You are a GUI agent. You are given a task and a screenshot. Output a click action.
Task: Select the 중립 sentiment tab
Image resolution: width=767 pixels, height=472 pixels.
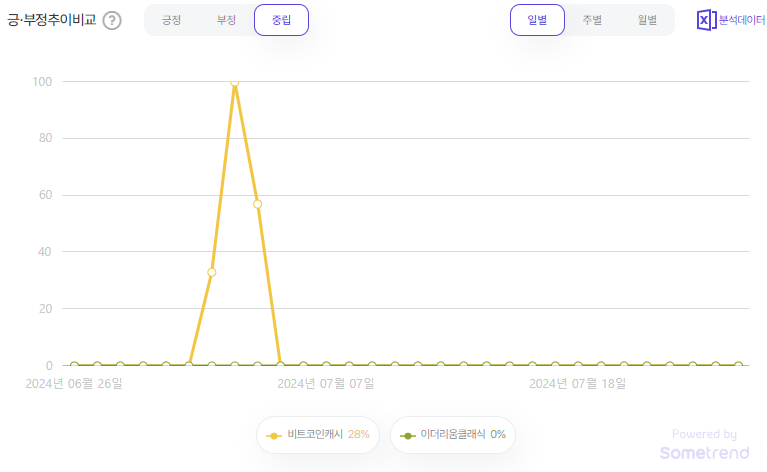tap(281, 20)
